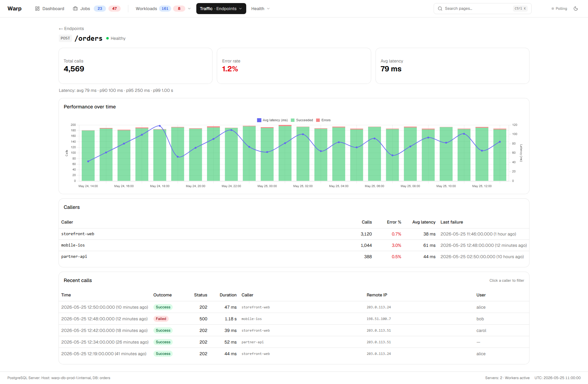Click the Jobs briefcase icon

75,9
